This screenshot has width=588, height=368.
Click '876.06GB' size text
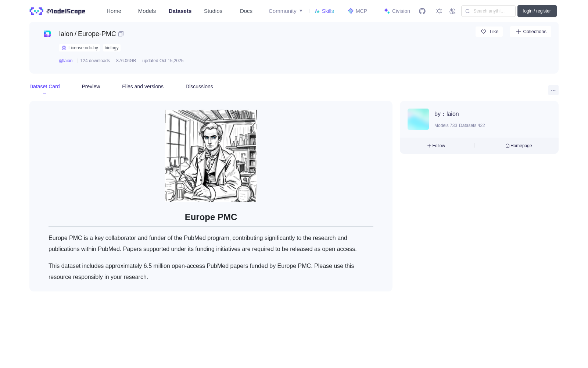126,61
